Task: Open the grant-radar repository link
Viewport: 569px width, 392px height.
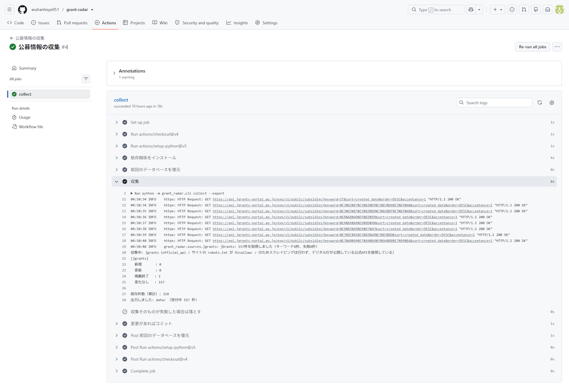Action: 77,9
